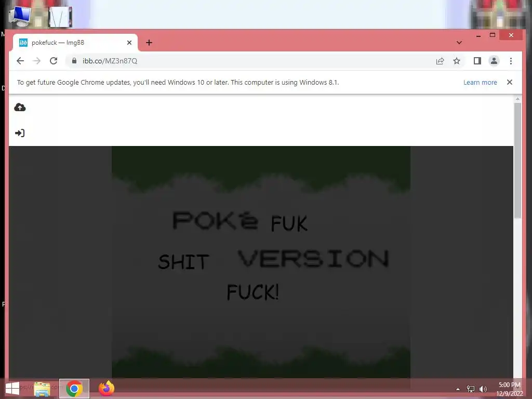Open the Chrome profile avatar
The image size is (532, 399).
(494, 61)
